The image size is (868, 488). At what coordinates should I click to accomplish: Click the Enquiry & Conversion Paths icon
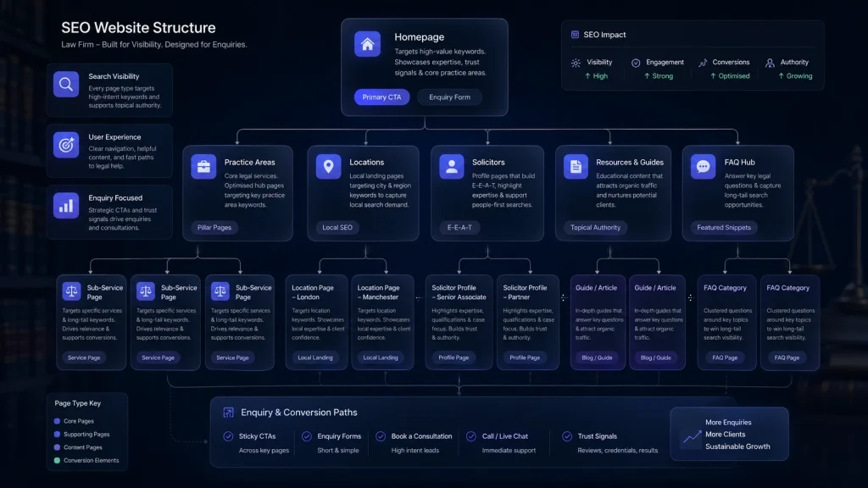(228, 413)
